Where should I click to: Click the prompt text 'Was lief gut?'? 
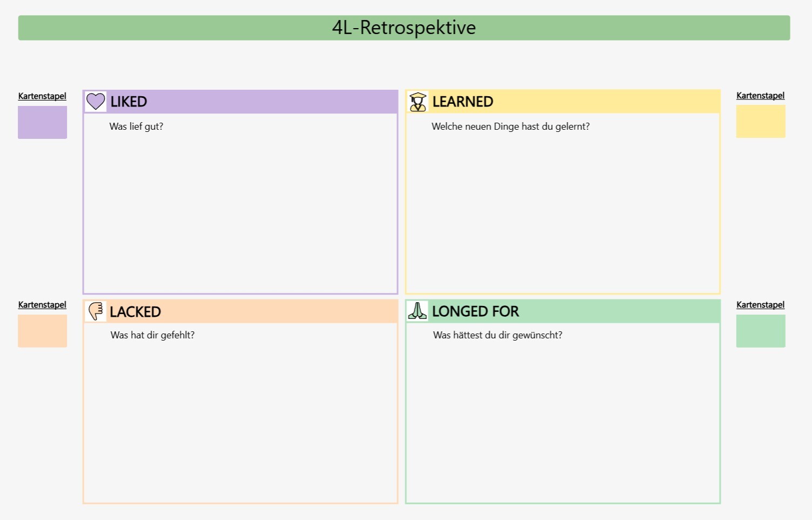pos(136,126)
